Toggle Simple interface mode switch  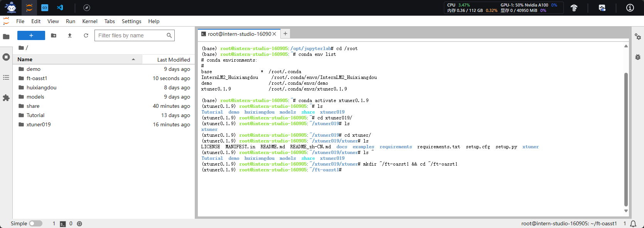(x=35, y=223)
